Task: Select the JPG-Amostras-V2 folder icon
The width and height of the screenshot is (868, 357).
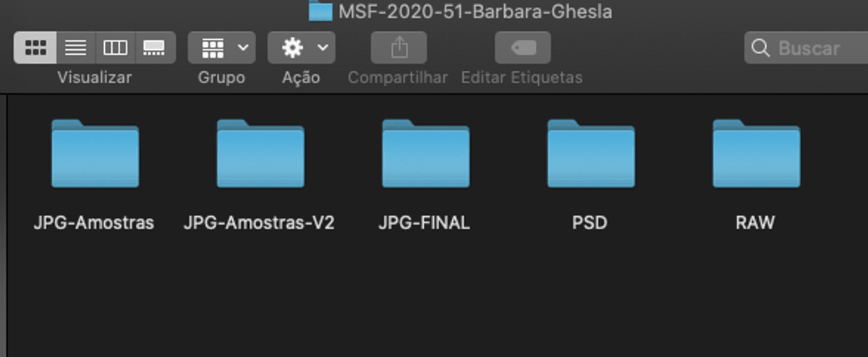Action: (x=260, y=153)
